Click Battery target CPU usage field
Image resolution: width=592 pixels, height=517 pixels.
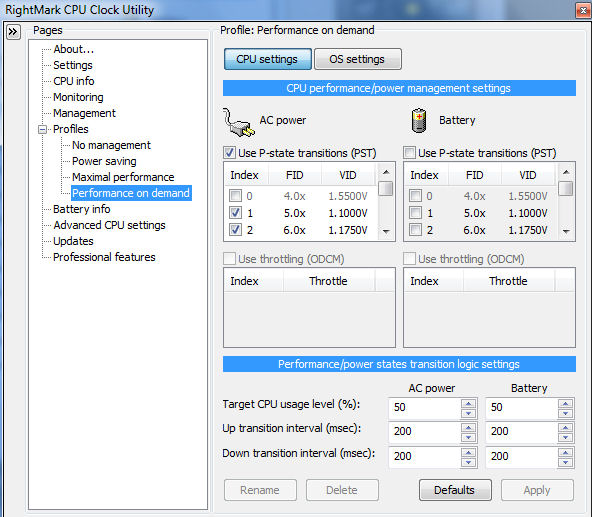click(x=522, y=408)
